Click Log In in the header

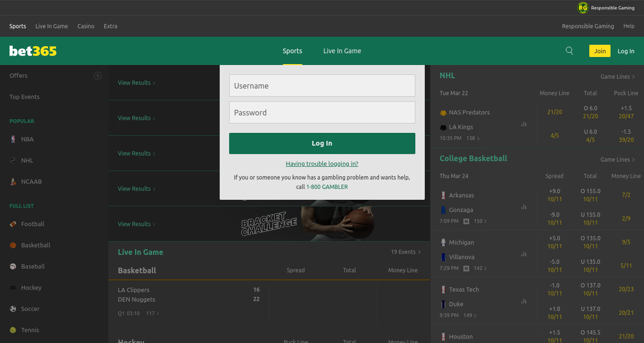tap(626, 51)
